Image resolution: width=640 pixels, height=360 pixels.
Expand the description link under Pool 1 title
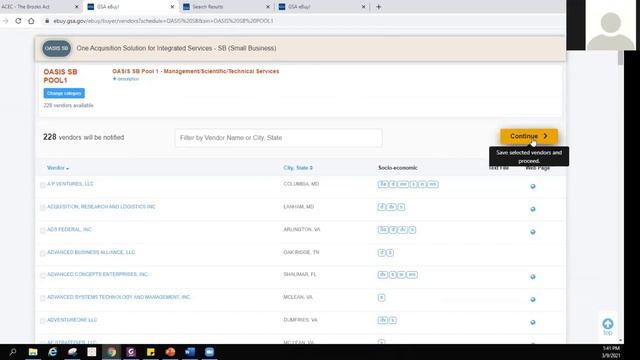pyautogui.click(x=126, y=79)
